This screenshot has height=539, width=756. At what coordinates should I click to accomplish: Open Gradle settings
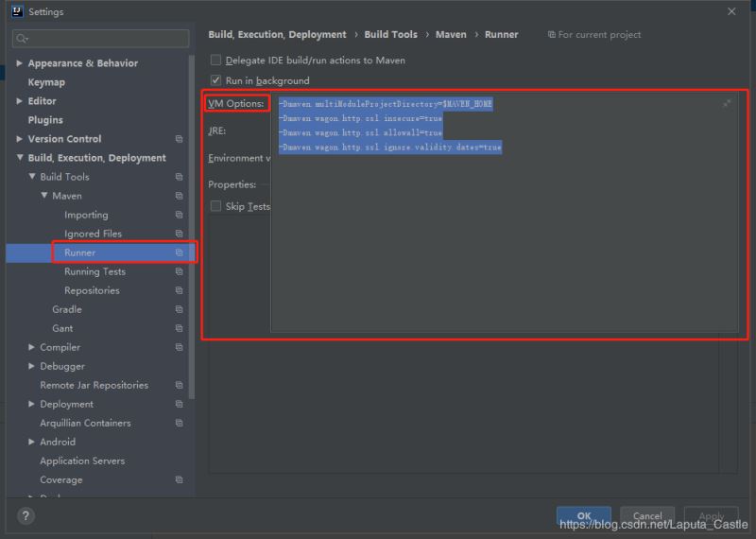coord(67,309)
